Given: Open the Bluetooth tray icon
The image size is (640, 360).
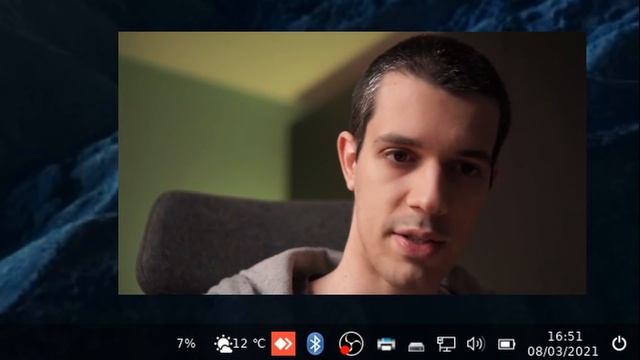Looking at the screenshot, I should (315, 344).
